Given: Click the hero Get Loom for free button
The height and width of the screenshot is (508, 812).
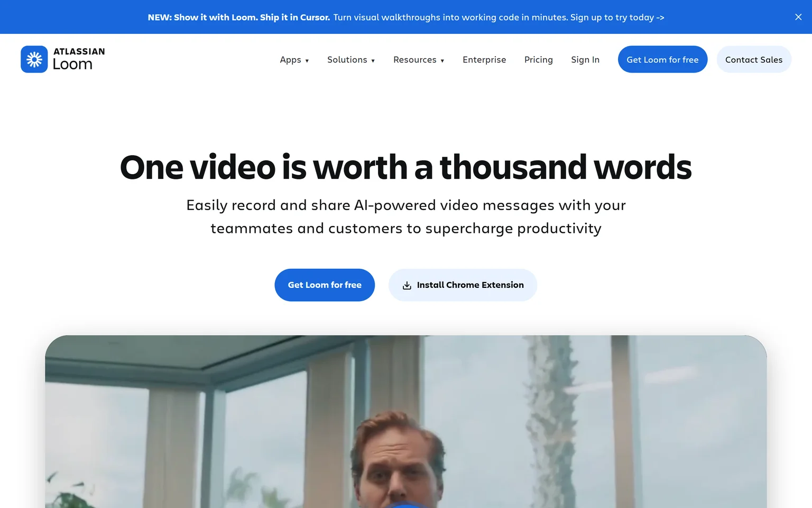Looking at the screenshot, I should pos(325,285).
